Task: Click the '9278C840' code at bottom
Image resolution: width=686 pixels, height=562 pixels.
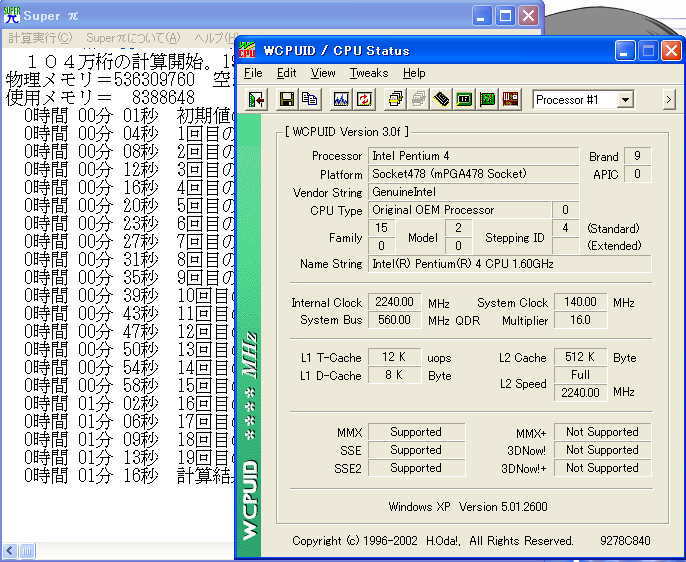Action: pos(625,541)
